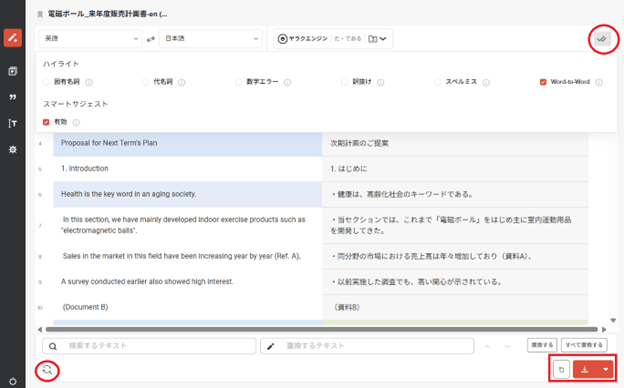The width and height of the screenshot is (624, 388).
Task: Open the settings gear icon in sidebar
Action: [x=13, y=150]
